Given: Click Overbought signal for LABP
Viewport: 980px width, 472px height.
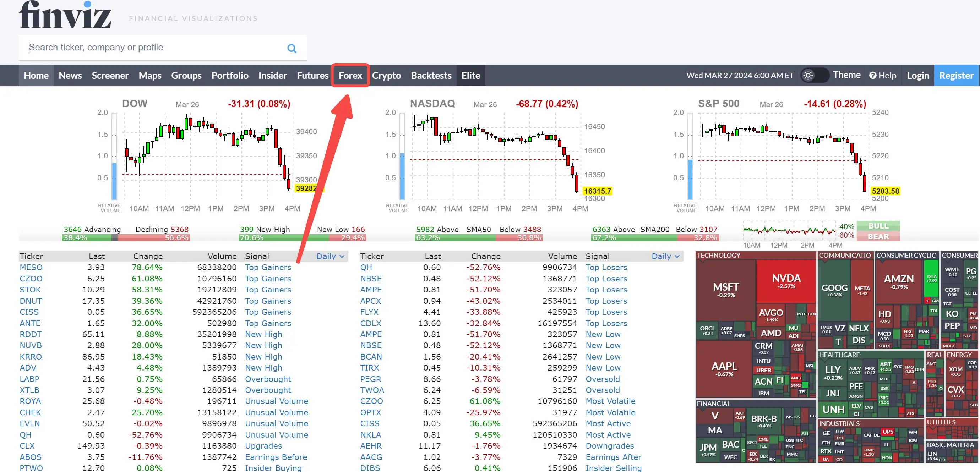Looking at the screenshot, I should point(268,379).
